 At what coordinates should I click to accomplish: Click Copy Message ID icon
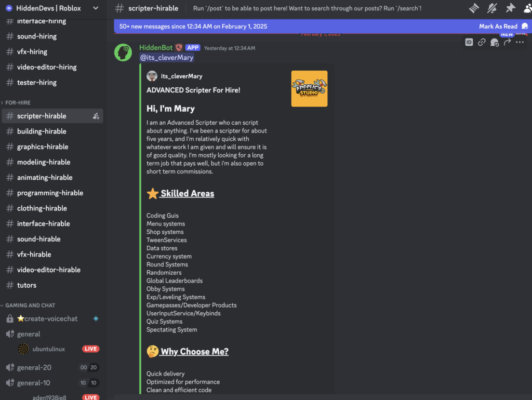(x=469, y=43)
